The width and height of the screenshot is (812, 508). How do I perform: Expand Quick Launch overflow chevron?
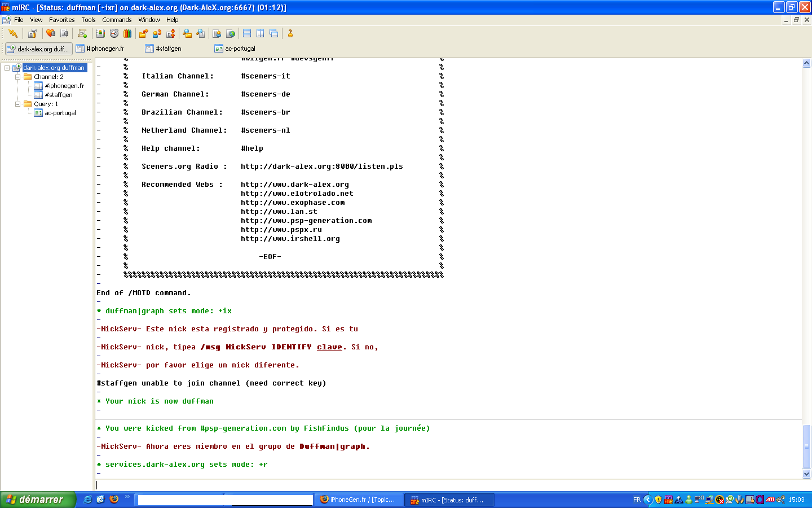pos(127,497)
